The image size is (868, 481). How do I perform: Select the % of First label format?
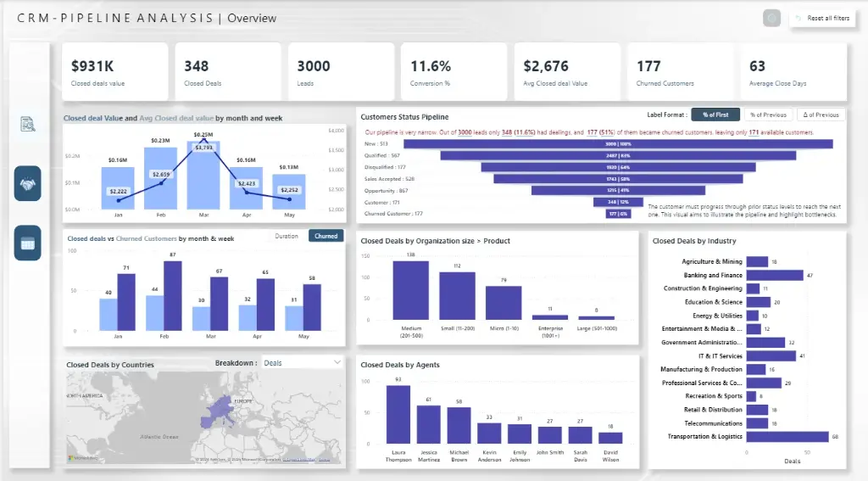click(715, 115)
